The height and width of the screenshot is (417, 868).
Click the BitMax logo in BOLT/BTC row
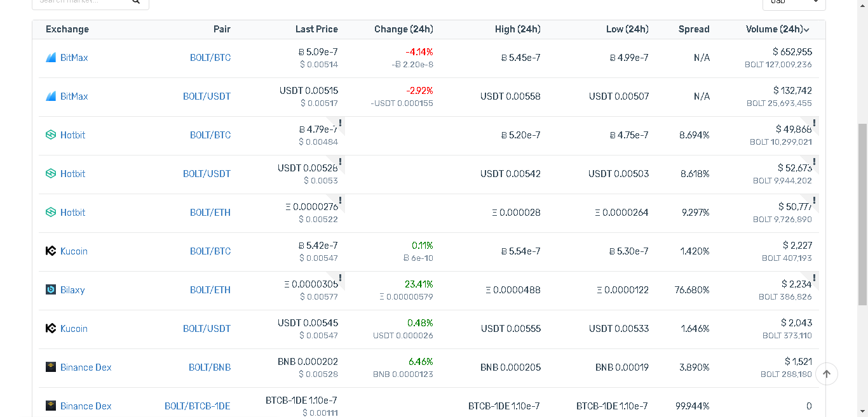coord(51,58)
